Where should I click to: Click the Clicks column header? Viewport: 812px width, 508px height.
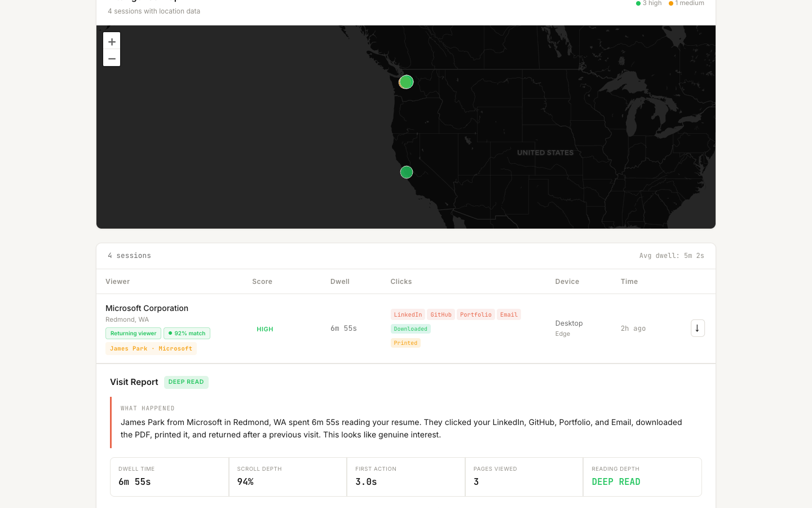coord(401,282)
